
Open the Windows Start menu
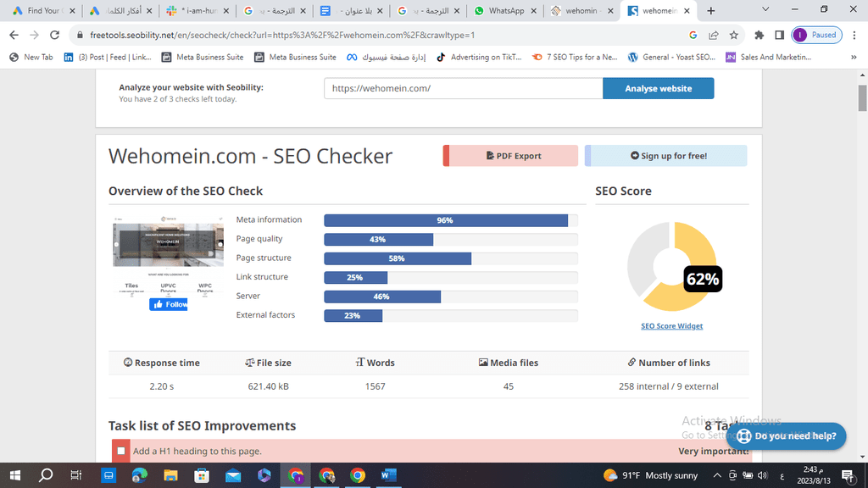(15, 475)
